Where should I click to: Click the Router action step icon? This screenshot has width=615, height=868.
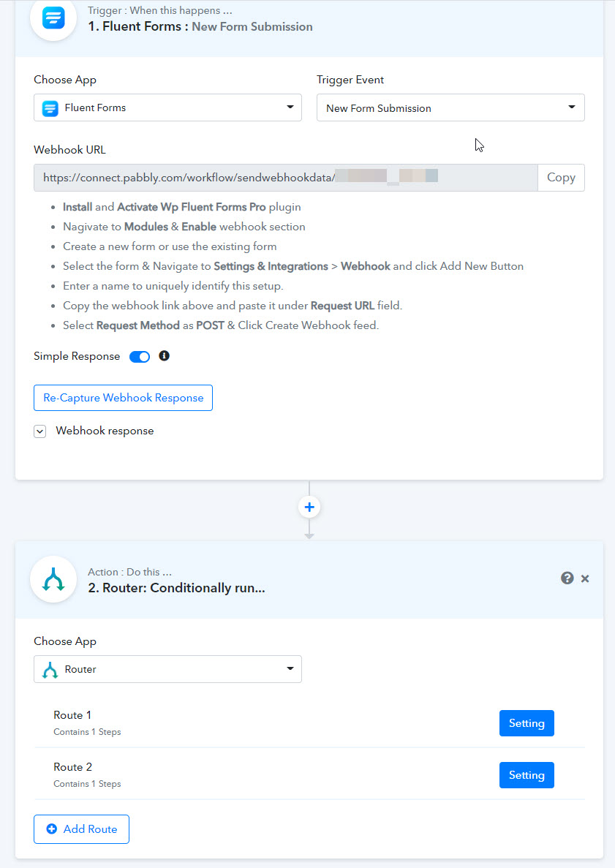(53, 579)
